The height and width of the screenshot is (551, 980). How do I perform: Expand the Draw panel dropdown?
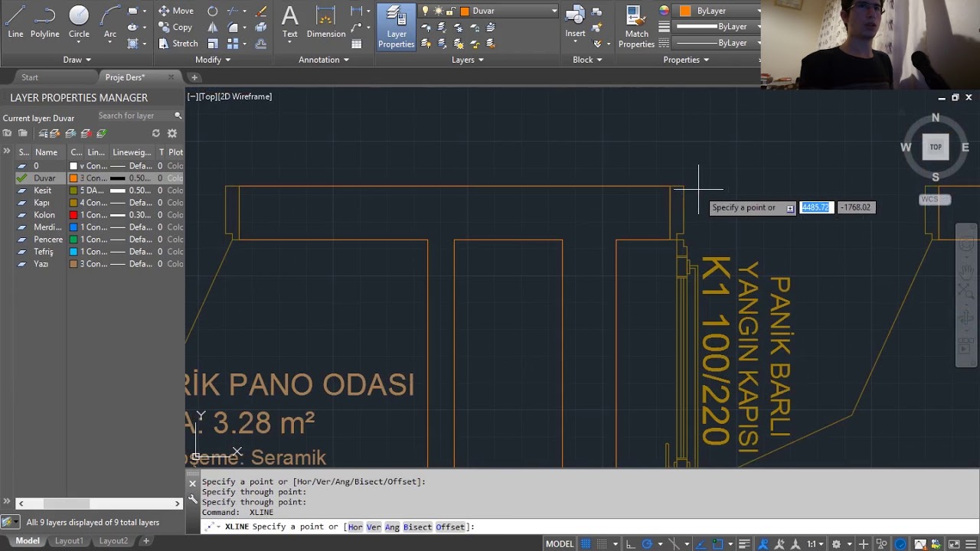click(77, 60)
